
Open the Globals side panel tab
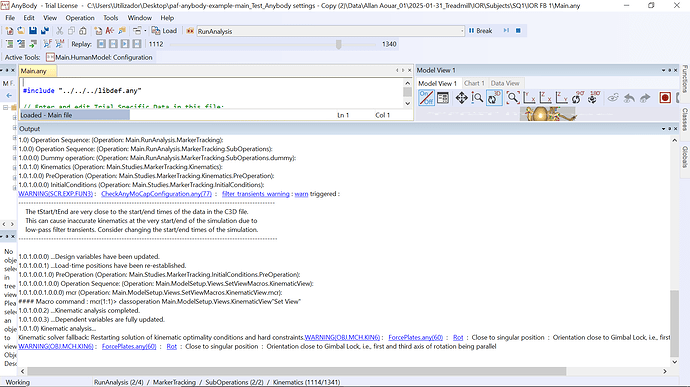click(x=685, y=157)
